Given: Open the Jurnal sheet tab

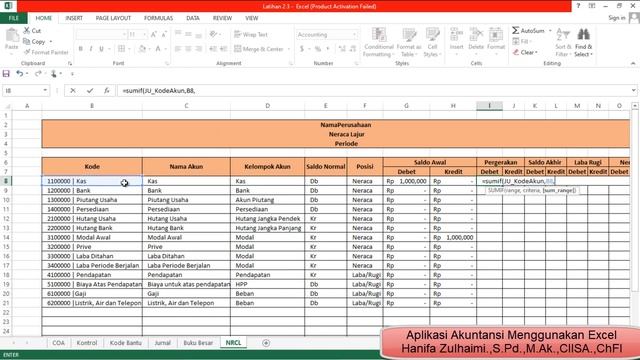Looking at the screenshot, I should tap(162, 343).
